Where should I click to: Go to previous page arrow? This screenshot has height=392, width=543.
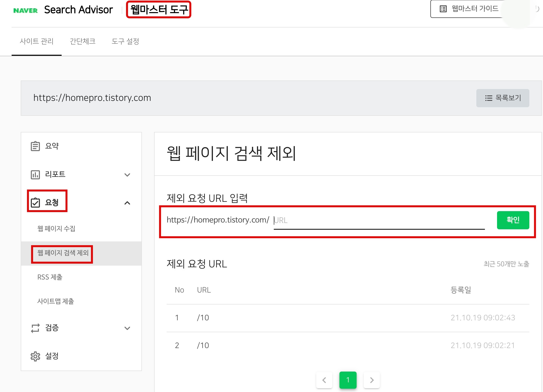(x=324, y=380)
